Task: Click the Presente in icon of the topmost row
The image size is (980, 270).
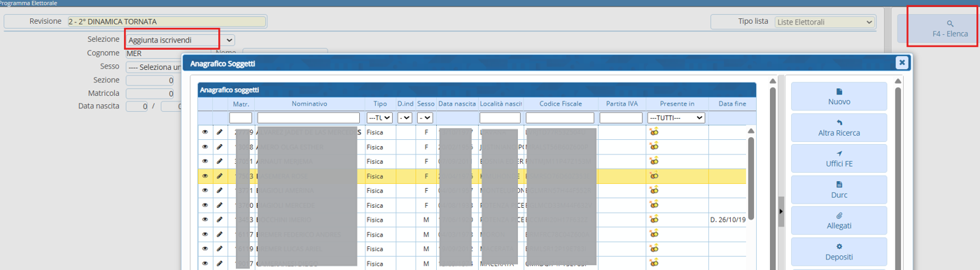Action: (x=654, y=132)
